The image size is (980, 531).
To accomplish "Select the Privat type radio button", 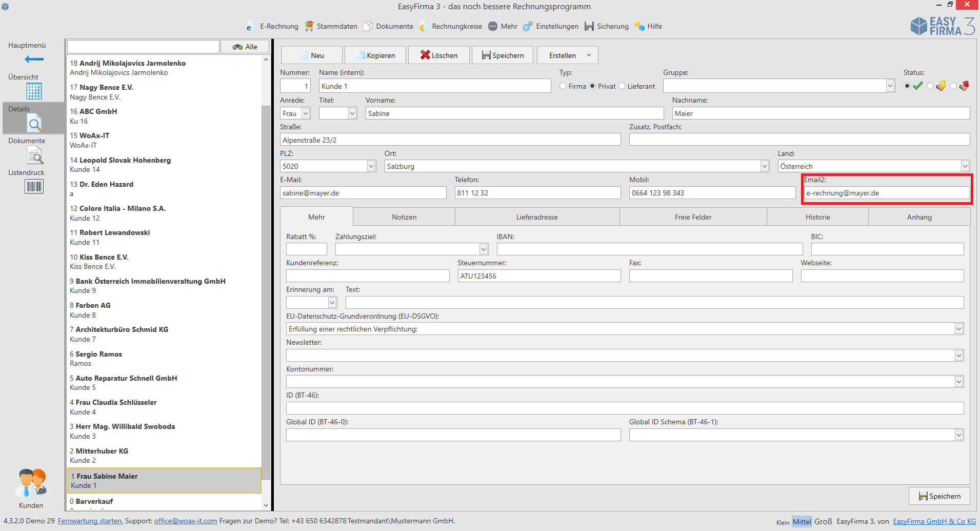I will [x=592, y=86].
